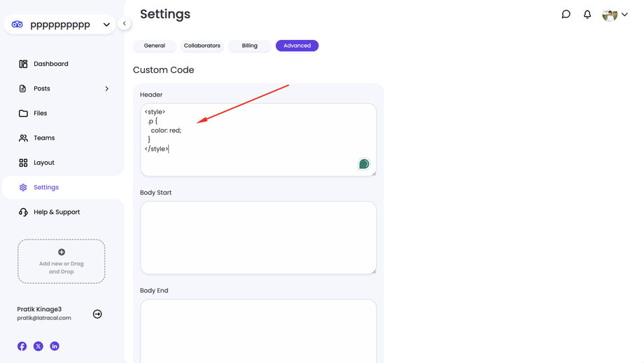Open the chat messages icon
The image size is (644, 363).
[x=566, y=14]
